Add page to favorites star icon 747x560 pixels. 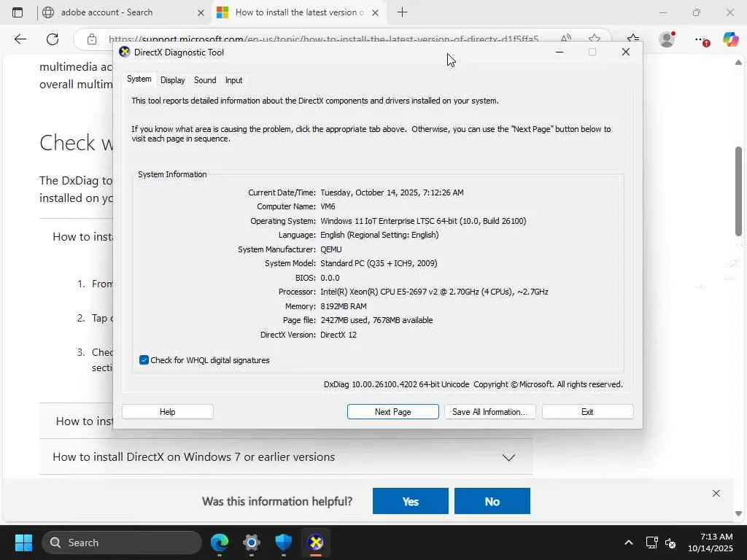pyautogui.click(x=594, y=38)
